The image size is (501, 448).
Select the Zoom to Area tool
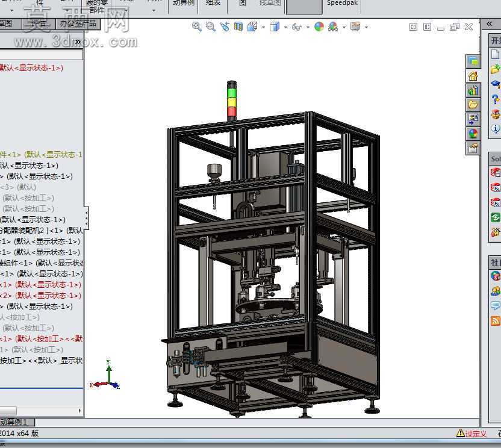click(x=211, y=26)
